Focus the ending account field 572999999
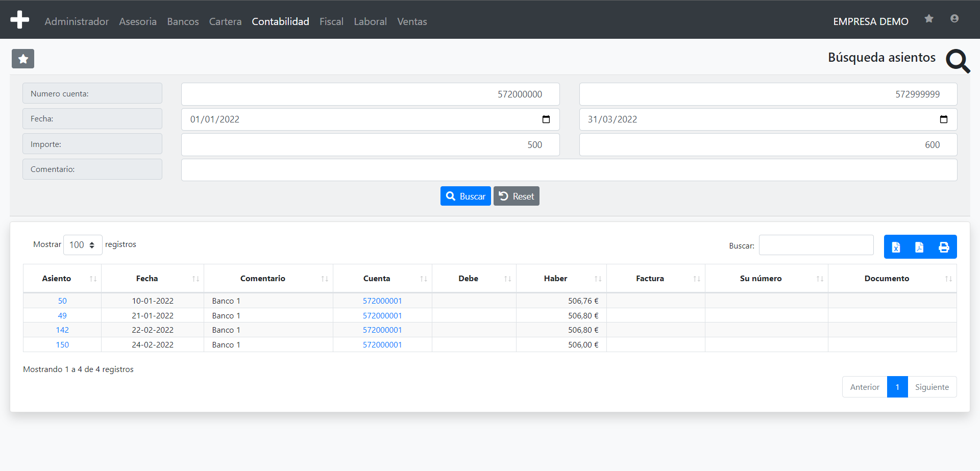980x471 pixels. click(768, 94)
